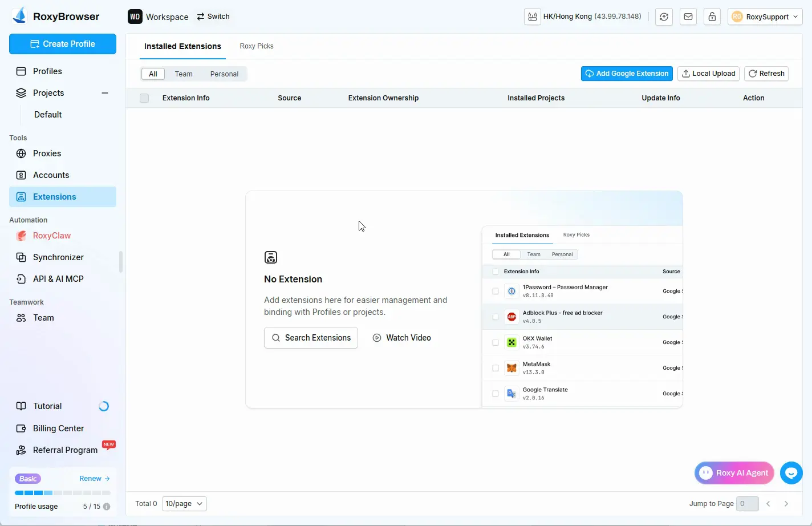The width and height of the screenshot is (812, 526).
Task: Click the Installed Projects column header
Action: pos(536,98)
